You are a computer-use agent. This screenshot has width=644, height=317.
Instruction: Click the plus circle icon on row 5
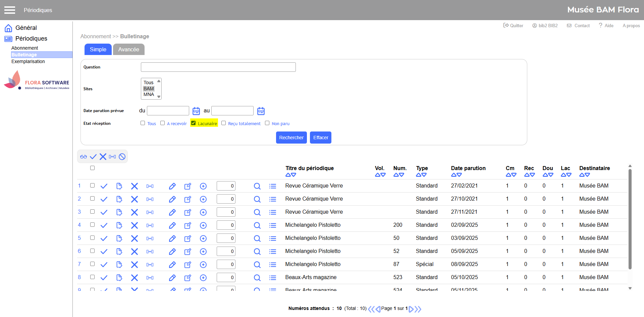click(x=203, y=239)
